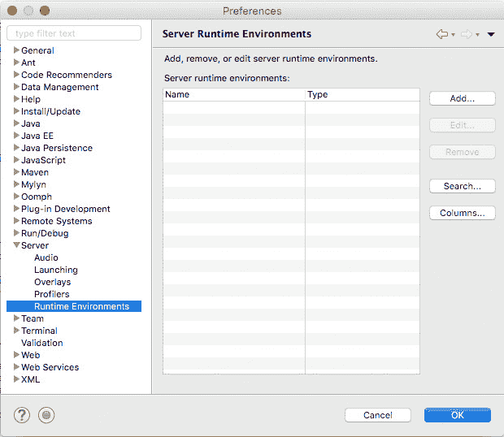The image size is (504, 437).
Task: Click the filter text input field
Action: pyautogui.click(x=74, y=33)
